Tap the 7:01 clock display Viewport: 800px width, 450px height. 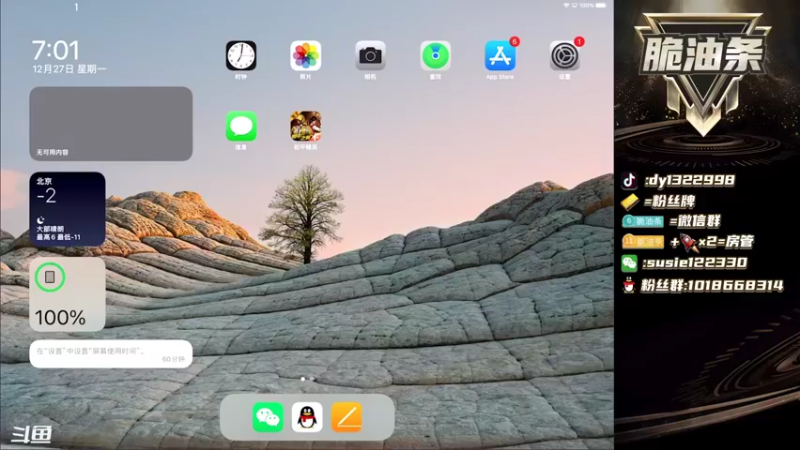[x=56, y=50]
